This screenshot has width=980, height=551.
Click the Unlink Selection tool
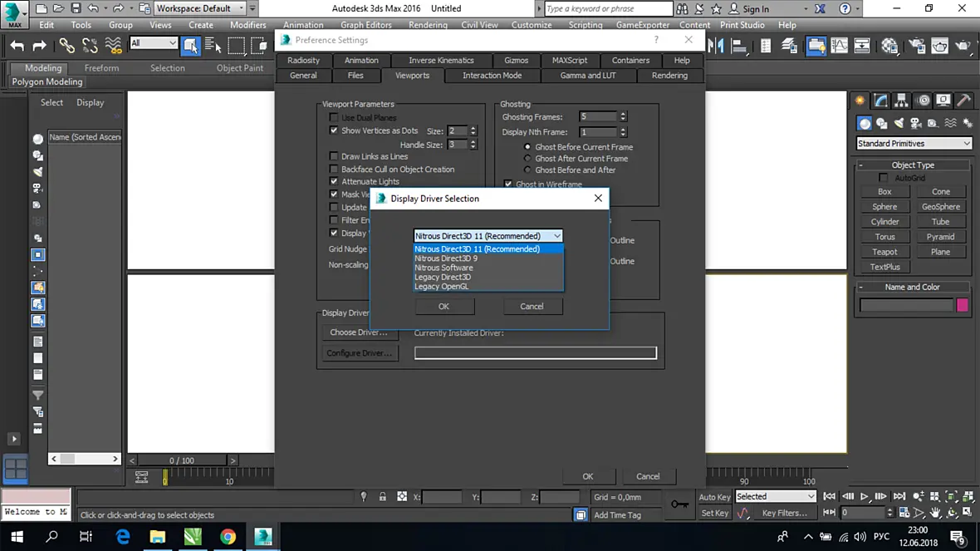tap(90, 46)
